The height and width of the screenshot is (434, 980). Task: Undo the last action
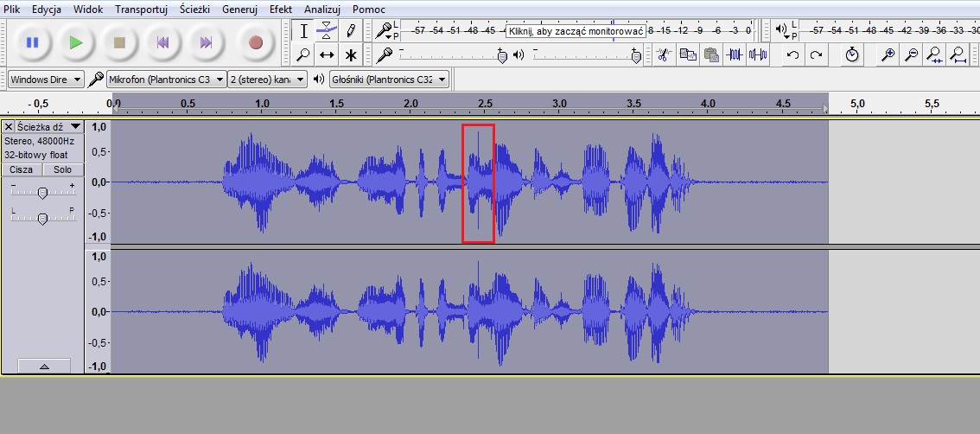tap(792, 55)
